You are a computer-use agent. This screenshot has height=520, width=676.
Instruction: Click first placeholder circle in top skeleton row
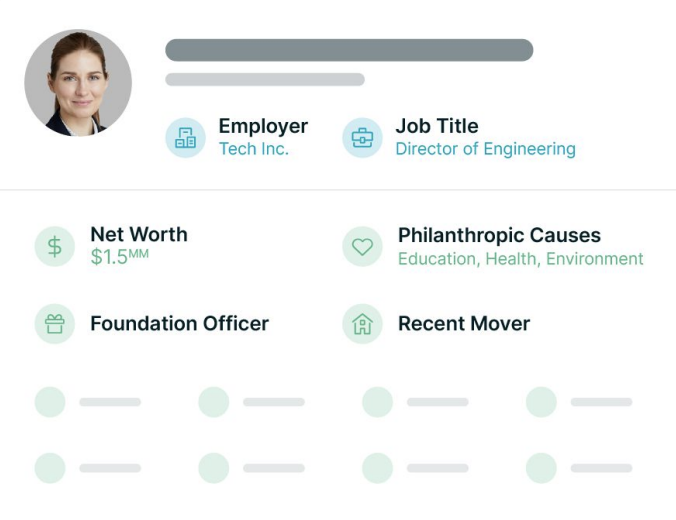pyautogui.click(x=50, y=402)
